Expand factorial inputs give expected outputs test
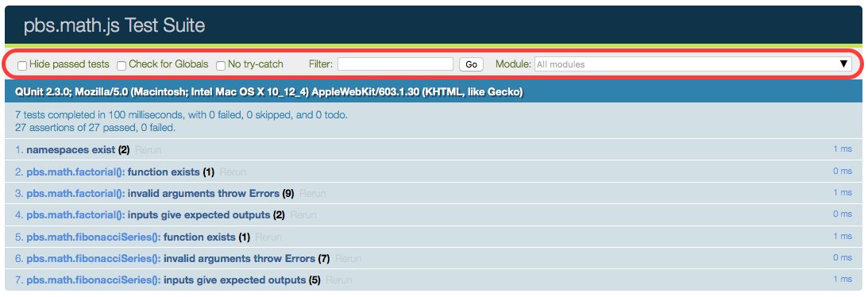The image size is (868, 297). tap(149, 214)
